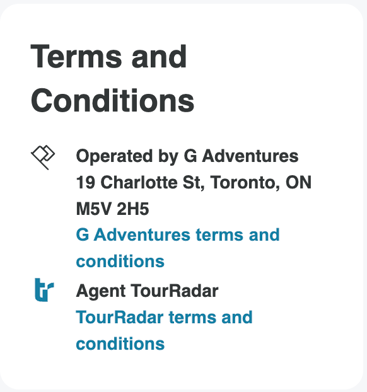Click the postal code M5V 2H5
This screenshot has width=367, height=392.
point(112,209)
